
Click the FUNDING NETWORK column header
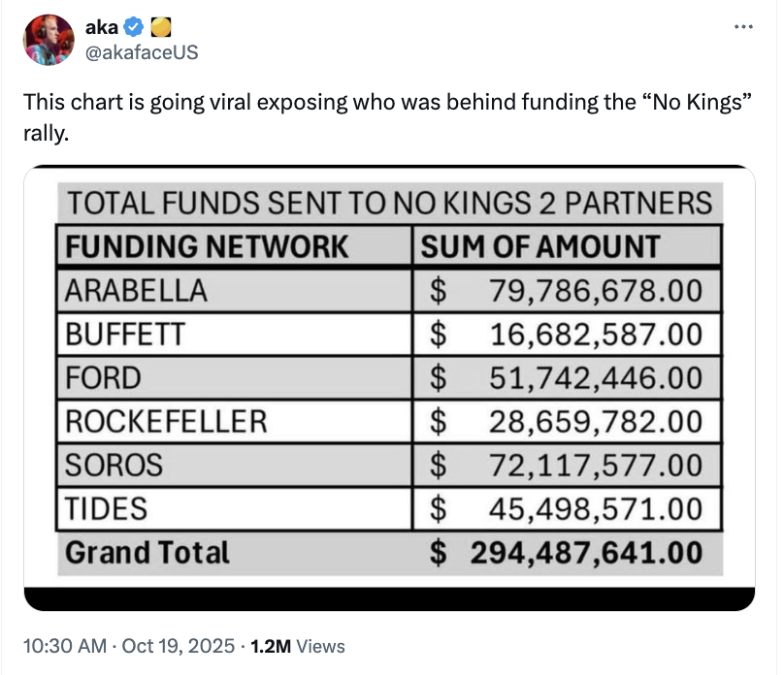pyautogui.click(x=207, y=246)
